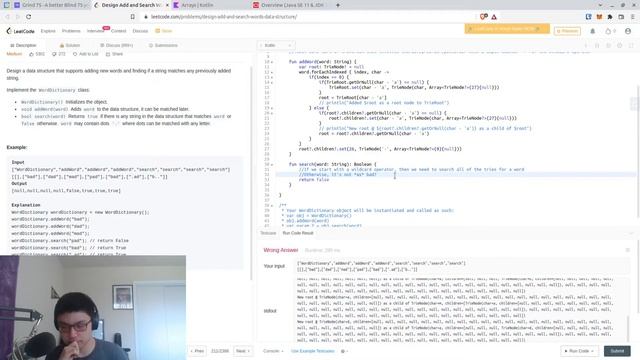Open the notifications bell
The height and width of the screenshot is (360, 640).
593,31
